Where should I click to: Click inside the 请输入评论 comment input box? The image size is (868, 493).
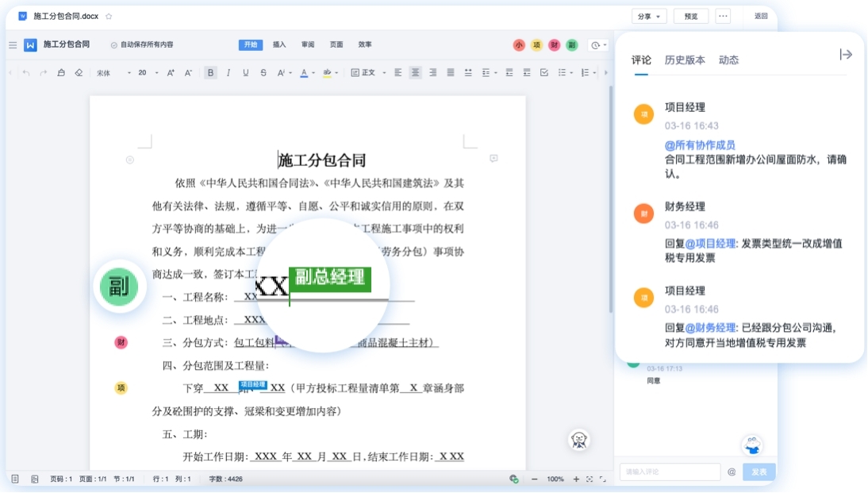(x=669, y=472)
